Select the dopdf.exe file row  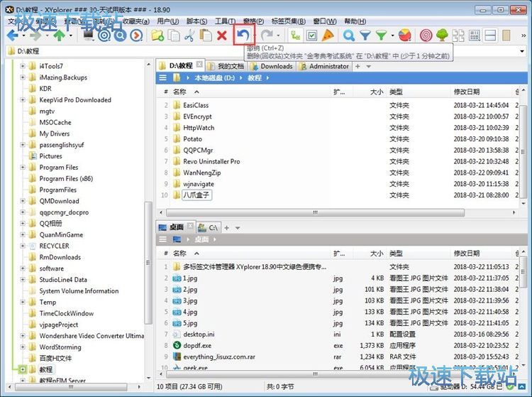click(x=338, y=345)
